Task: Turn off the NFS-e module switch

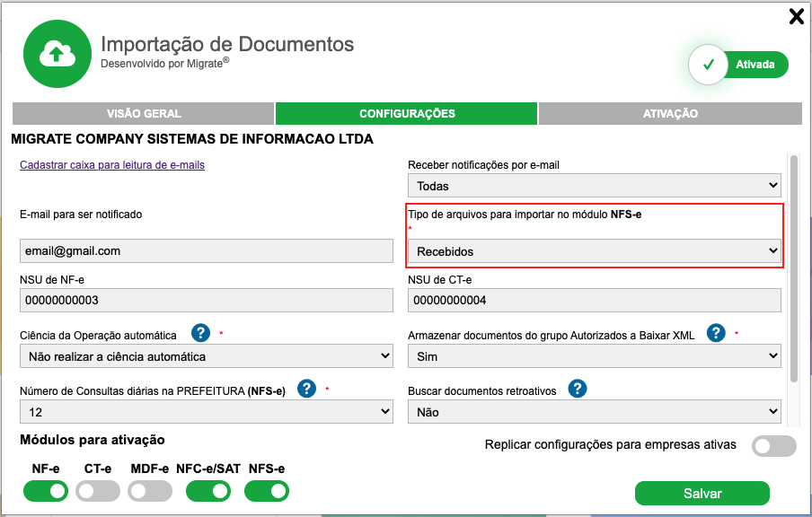Action: (267, 491)
